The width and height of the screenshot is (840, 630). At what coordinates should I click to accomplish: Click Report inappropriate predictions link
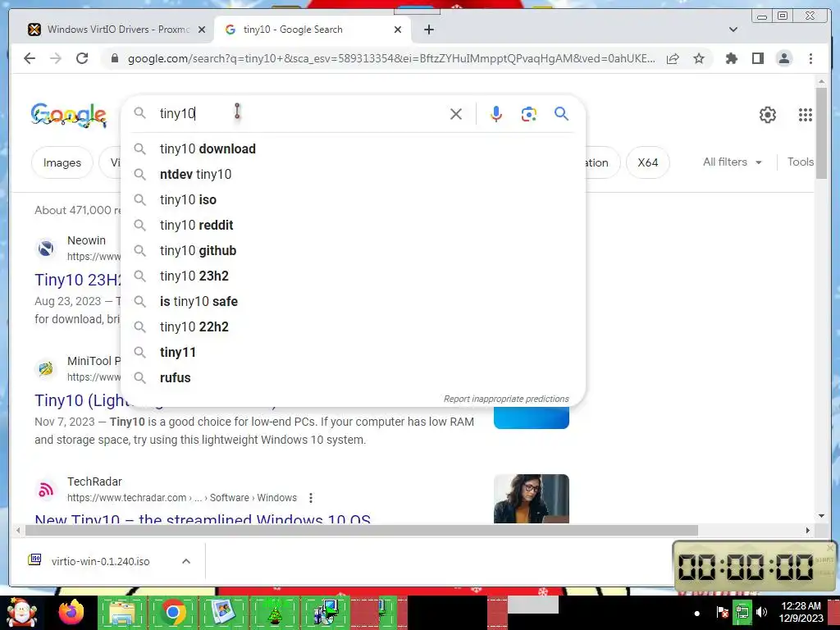pyautogui.click(x=505, y=399)
